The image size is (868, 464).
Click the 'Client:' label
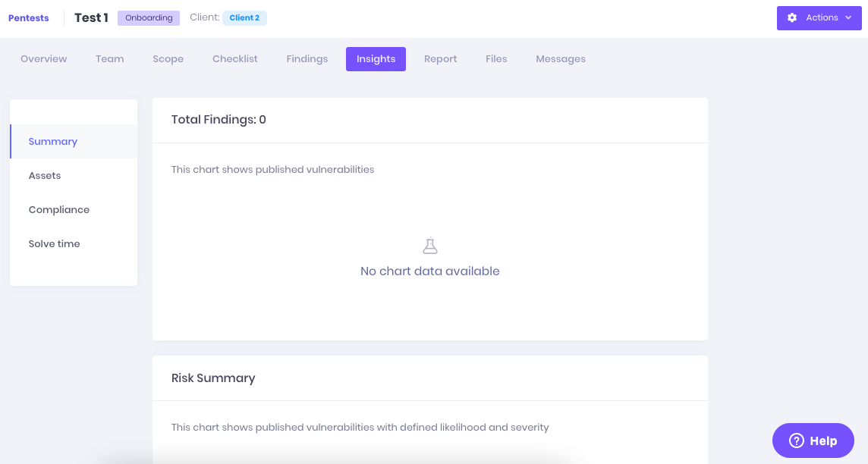click(x=205, y=17)
